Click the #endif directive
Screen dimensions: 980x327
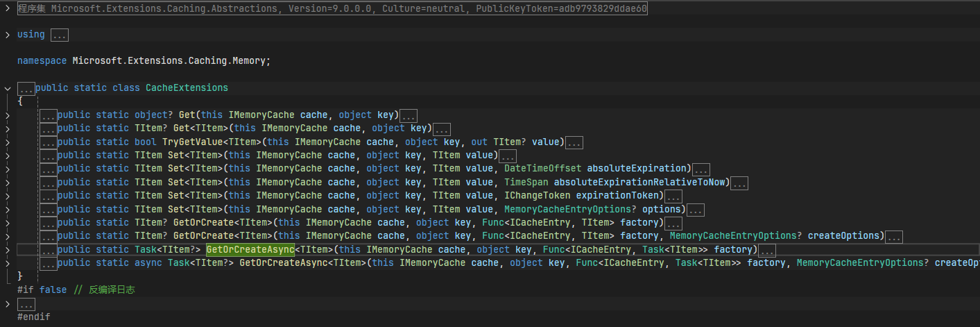click(33, 317)
